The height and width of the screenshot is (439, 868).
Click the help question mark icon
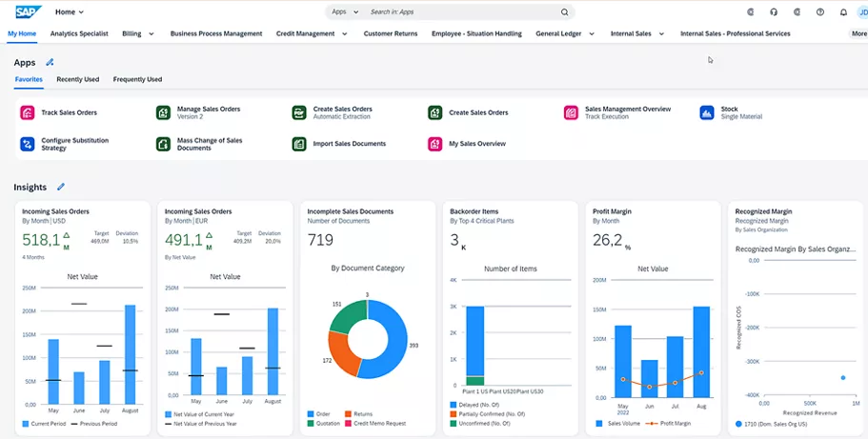click(x=820, y=12)
